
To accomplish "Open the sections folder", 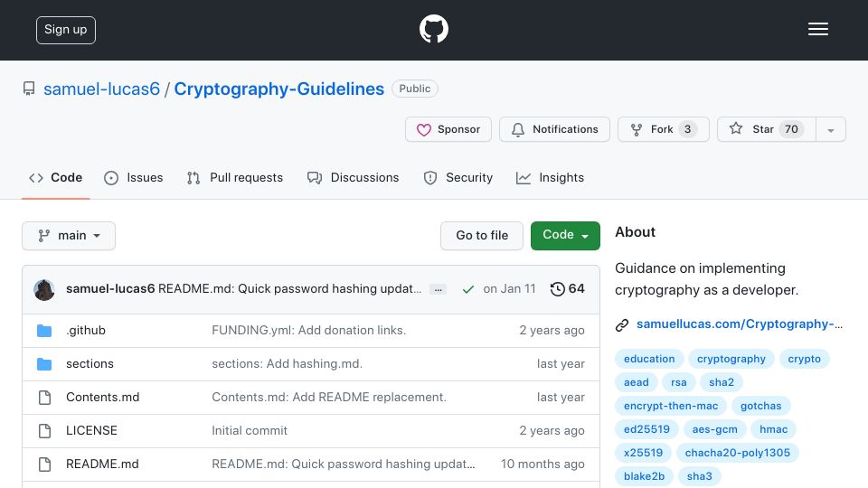I will tap(90, 363).
